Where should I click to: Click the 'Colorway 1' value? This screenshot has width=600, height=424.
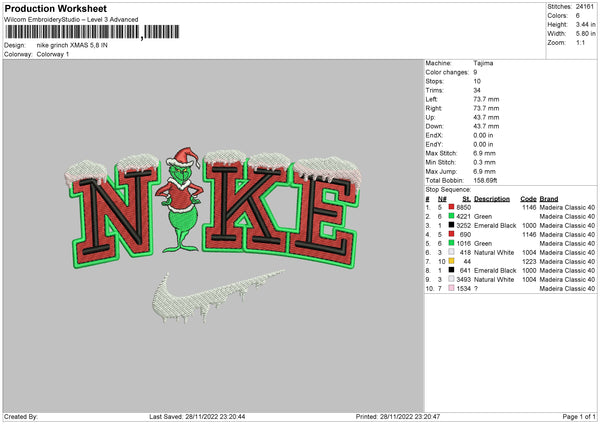click(53, 54)
